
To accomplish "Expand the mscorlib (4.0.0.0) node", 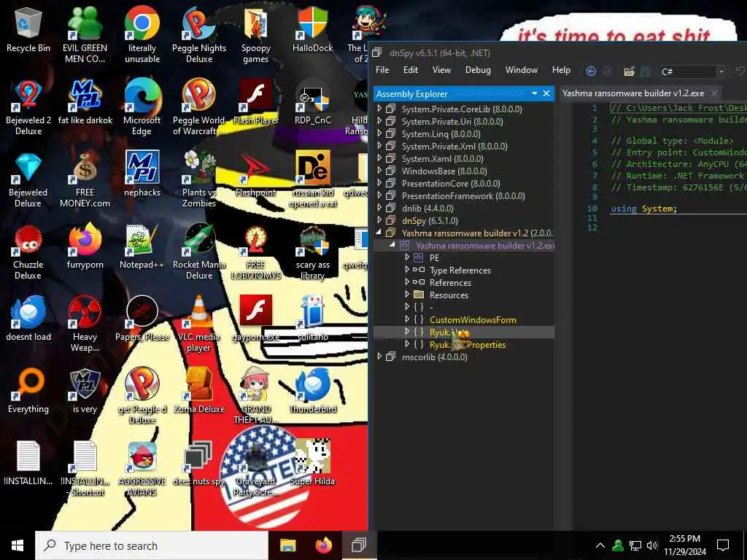I will (x=379, y=357).
